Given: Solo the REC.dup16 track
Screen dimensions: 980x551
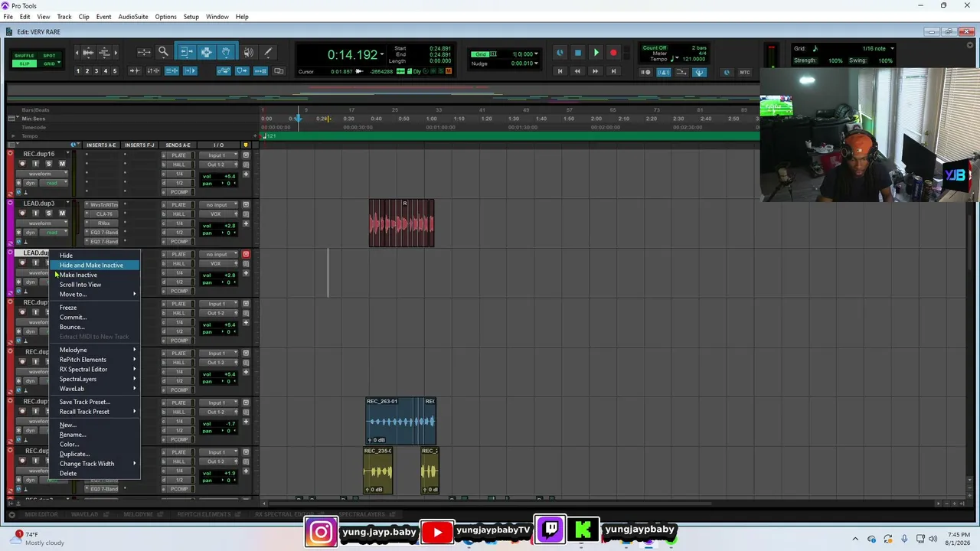Looking at the screenshot, I should point(49,164).
